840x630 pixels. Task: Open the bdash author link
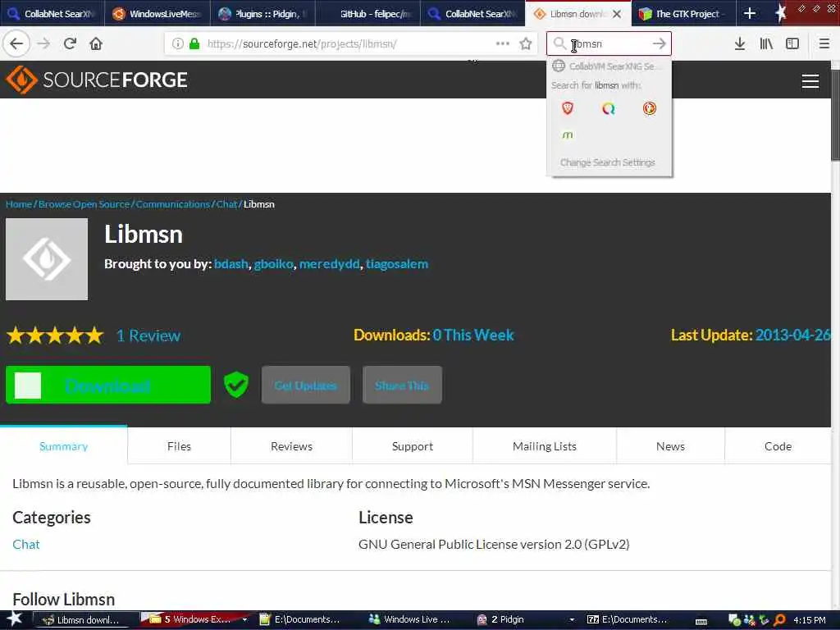point(231,263)
